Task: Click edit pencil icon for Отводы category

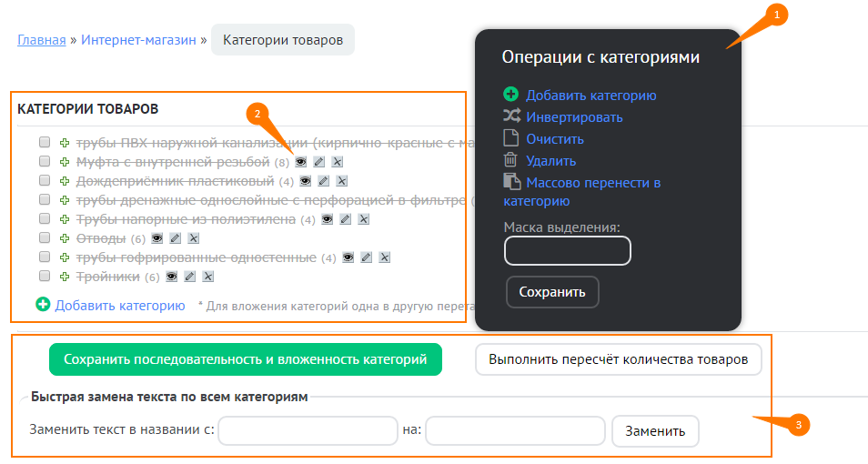Action: (176, 238)
